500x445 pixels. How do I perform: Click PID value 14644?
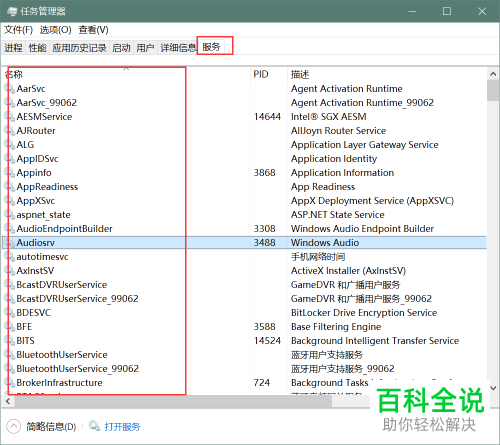click(x=267, y=117)
